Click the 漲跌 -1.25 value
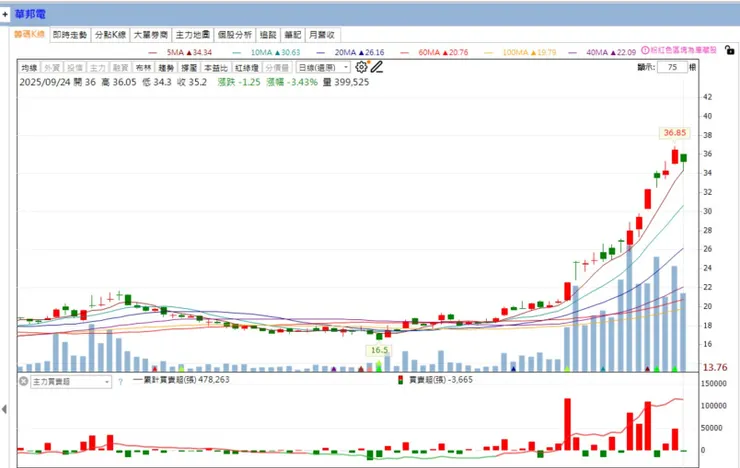Image resolution: width=740 pixels, height=468 pixels. click(239, 82)
